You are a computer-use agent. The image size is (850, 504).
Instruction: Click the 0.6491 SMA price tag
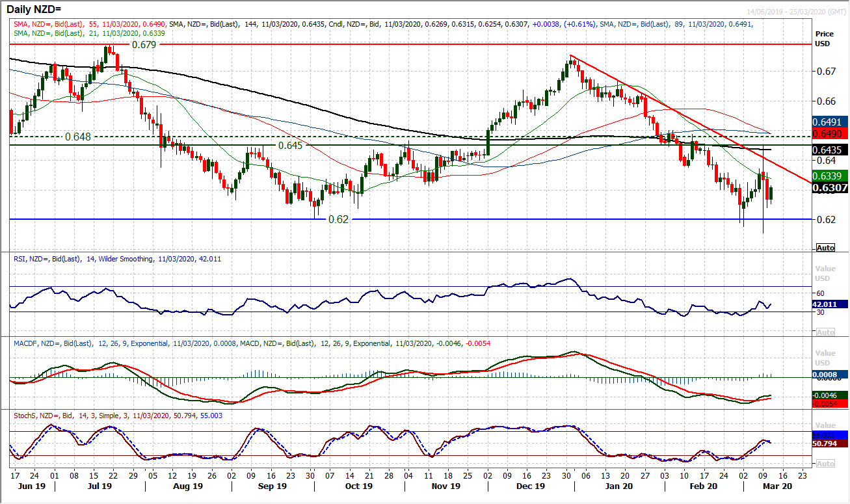(x=830, y=122)
